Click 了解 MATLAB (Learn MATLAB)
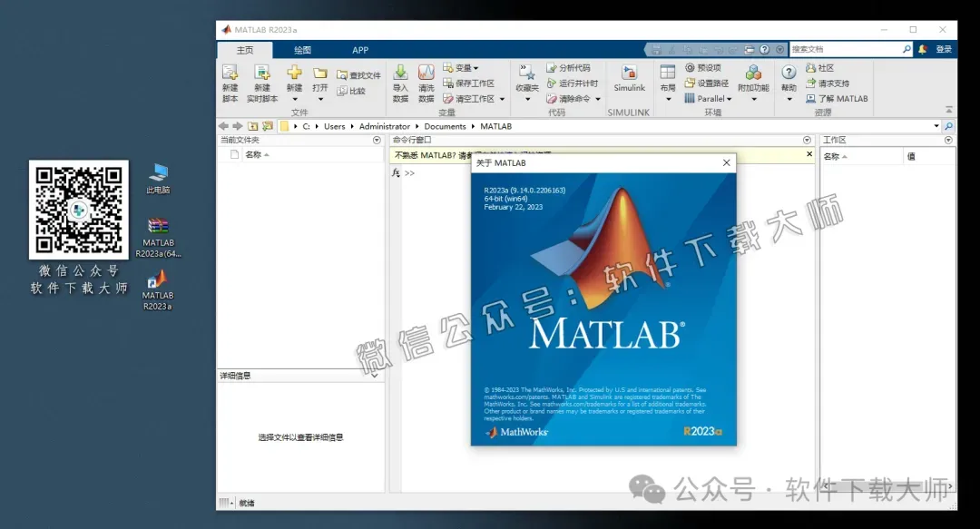 [837, 99]
